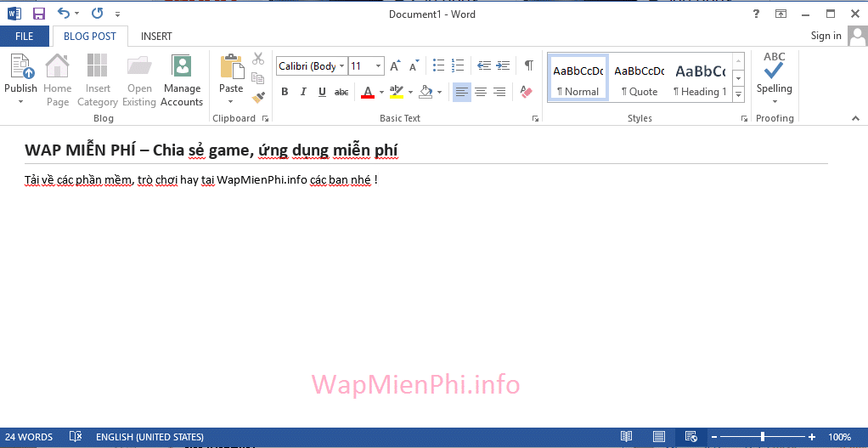Customize Quick Access Toolbar dropdown
Screen dimensions: 868x448
[117, 14]
